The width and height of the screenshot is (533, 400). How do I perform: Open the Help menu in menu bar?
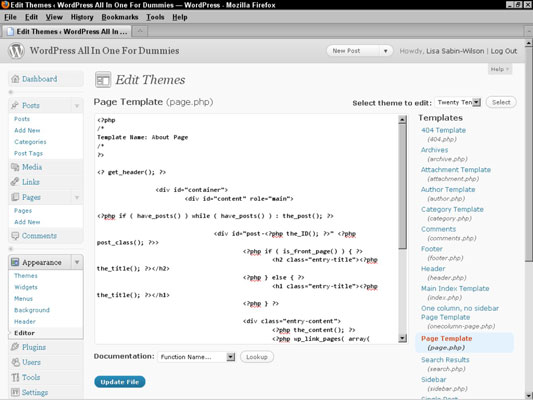179,17
